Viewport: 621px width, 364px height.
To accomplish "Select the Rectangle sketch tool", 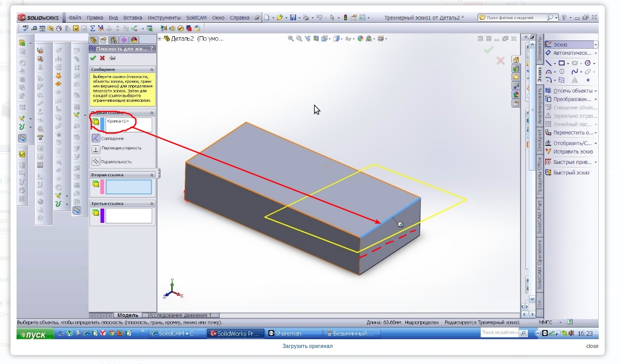I will tap(561, 63).
